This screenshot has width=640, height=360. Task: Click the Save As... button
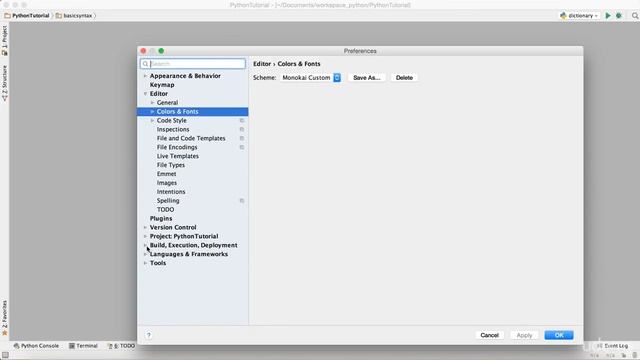(367, 78)
